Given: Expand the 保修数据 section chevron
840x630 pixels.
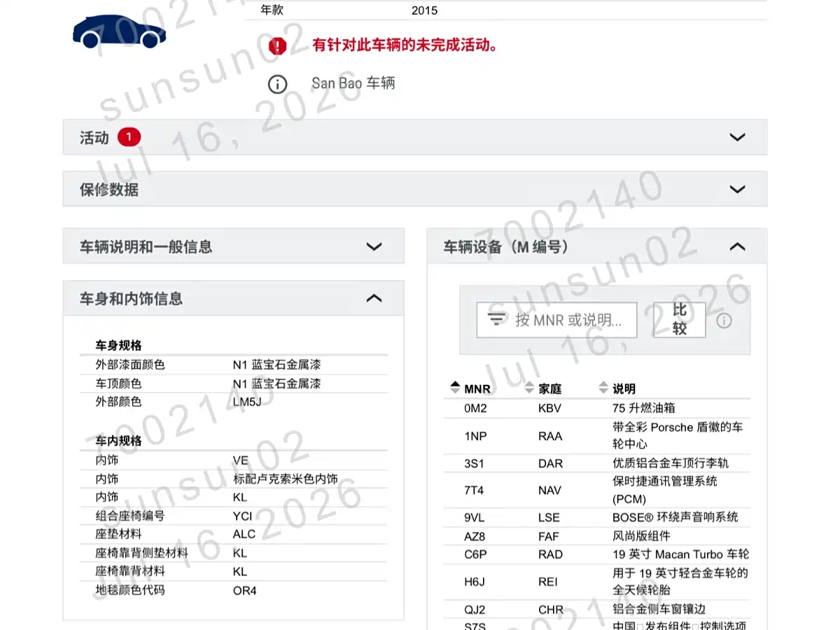Looking at the screenshot, I should point(737,189).
